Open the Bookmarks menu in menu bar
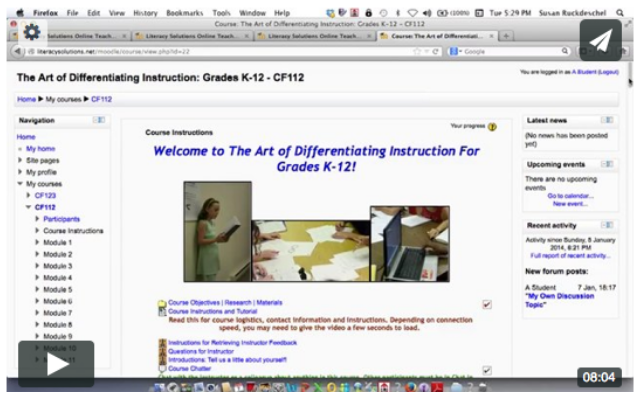640x394 pixels. click(184, 13)
